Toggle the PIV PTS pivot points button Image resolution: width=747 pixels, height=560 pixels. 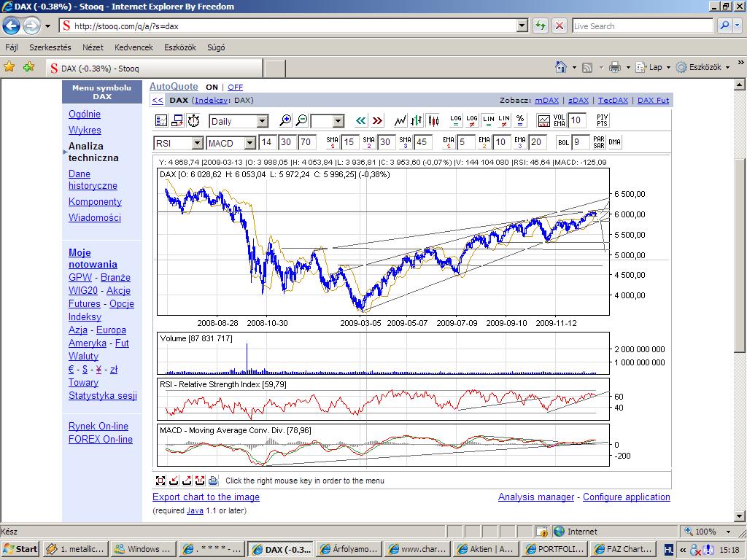pyautogui.click(x=602, y=120)
